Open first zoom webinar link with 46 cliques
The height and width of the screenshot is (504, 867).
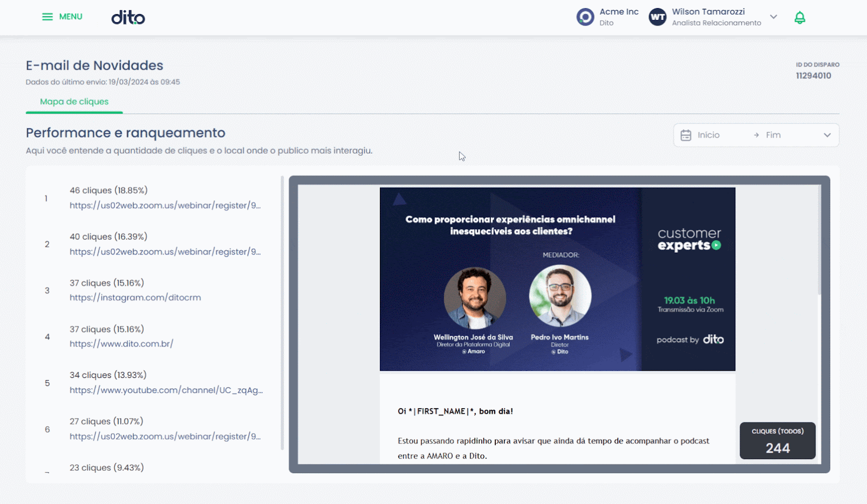(x=165, y=206)
